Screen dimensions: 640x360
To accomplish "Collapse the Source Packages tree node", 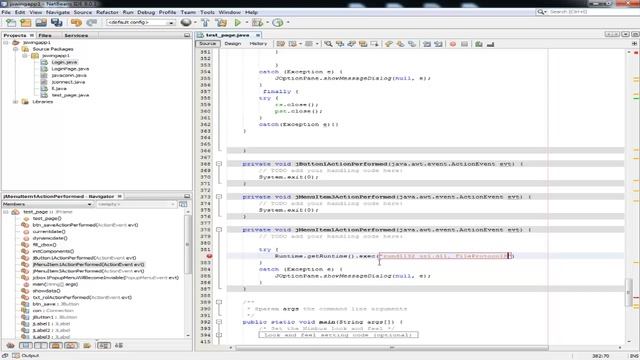I will click(16, 49).
